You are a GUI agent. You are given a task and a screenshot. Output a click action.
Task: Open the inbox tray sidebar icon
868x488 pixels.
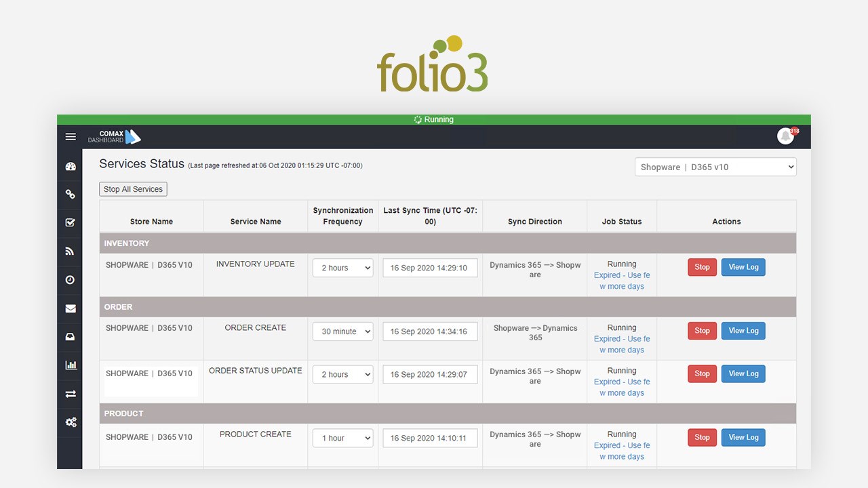pos(71,337)
